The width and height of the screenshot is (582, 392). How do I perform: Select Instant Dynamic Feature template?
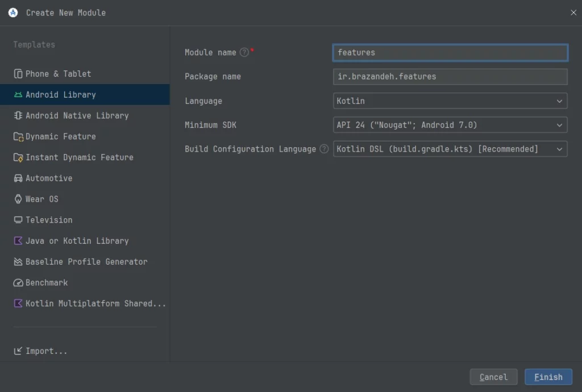click(x=79, y=157)
